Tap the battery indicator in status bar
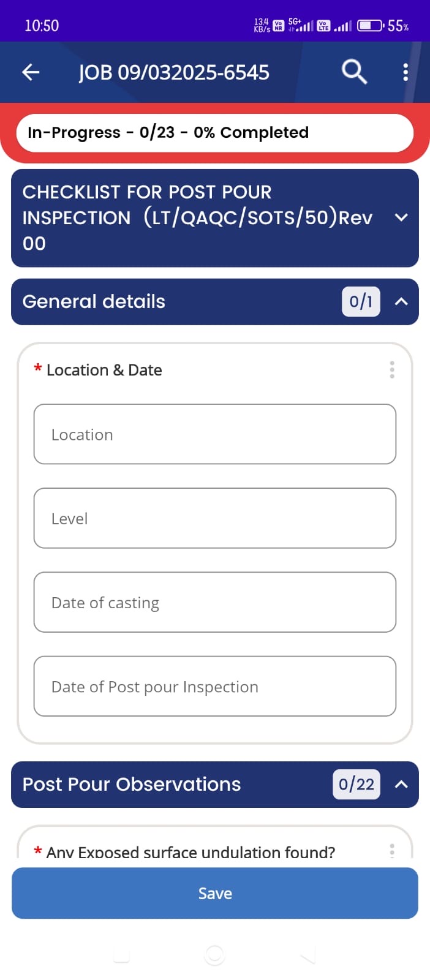Screen dimensions: 430x980 click(371, 26)
